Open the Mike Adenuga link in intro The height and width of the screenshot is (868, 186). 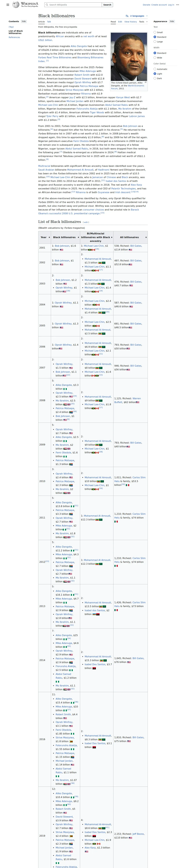pyautogui.click(x=87, y=71)
